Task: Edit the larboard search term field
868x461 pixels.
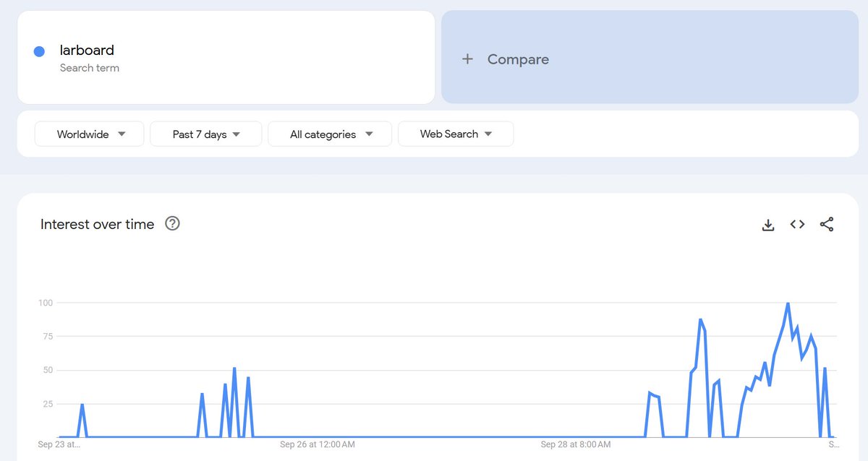Action: pos(226,57)
